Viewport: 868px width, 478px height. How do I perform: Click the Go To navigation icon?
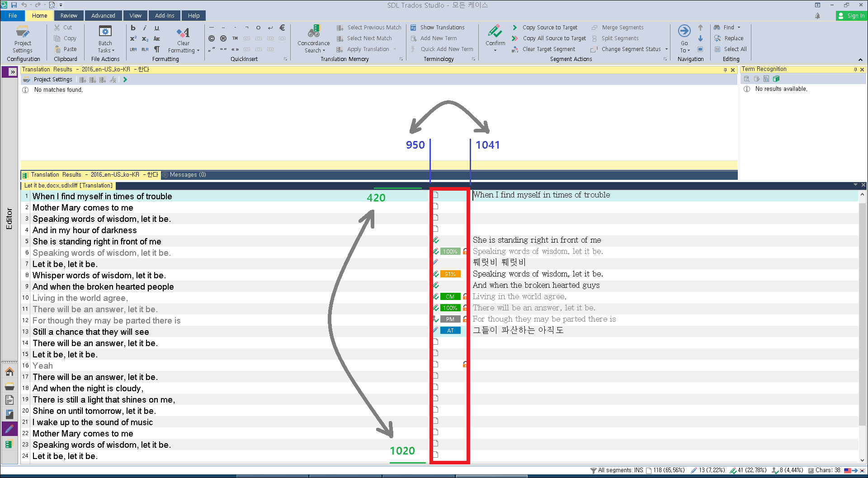[684, 33]
